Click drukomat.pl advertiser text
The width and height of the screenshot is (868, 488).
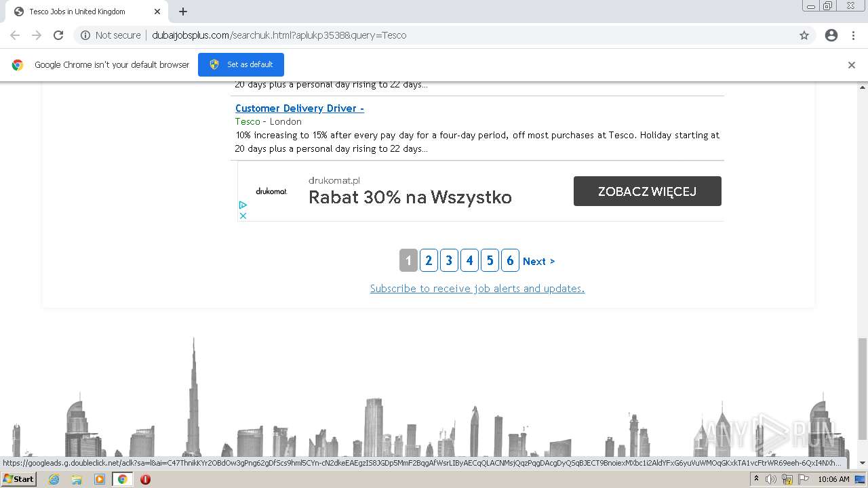(334, 180)
